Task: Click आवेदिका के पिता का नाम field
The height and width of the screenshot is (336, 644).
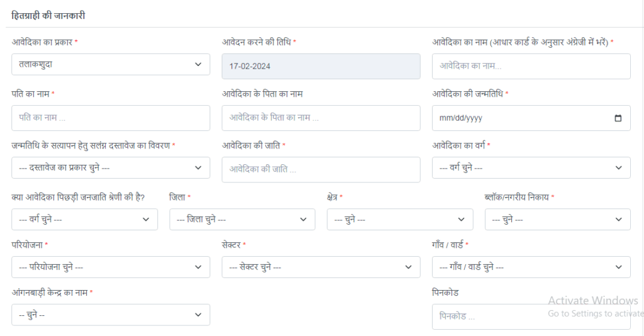Action: [321, 118]
